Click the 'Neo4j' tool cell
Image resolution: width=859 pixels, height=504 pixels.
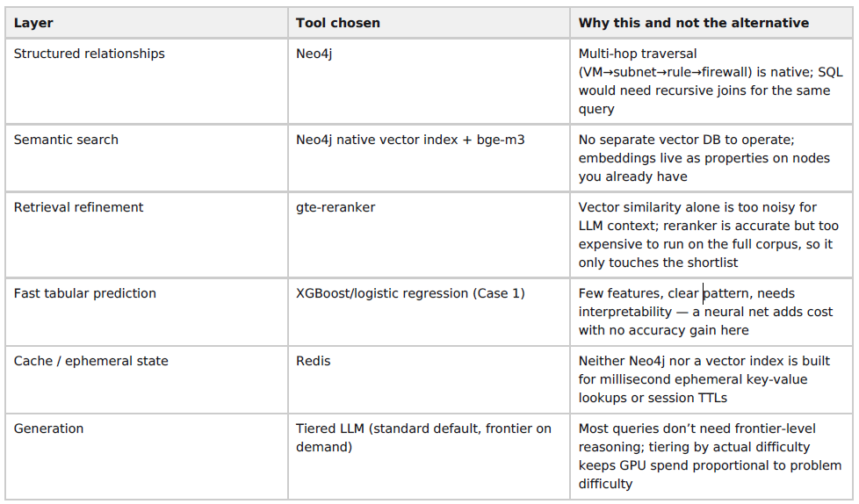tap(429, 81)
